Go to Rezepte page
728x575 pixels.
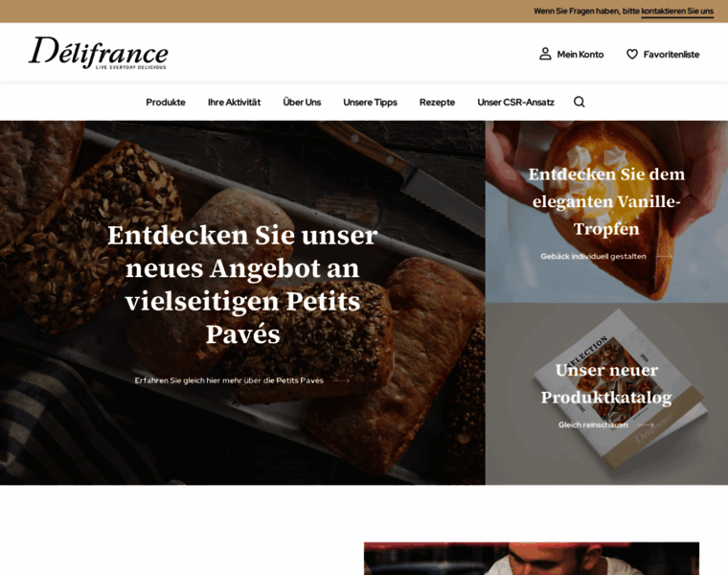pyautogui.click(x=437, y=103)
